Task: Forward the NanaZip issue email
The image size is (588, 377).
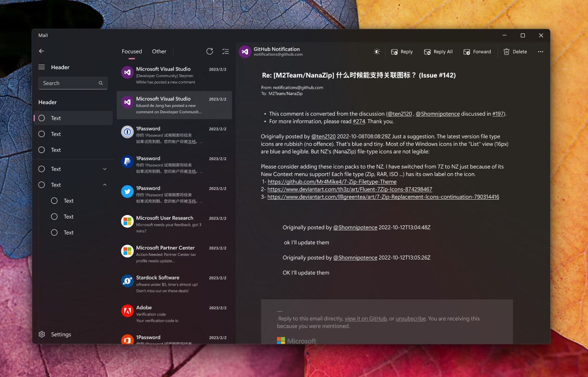Action: pos(477,52)
